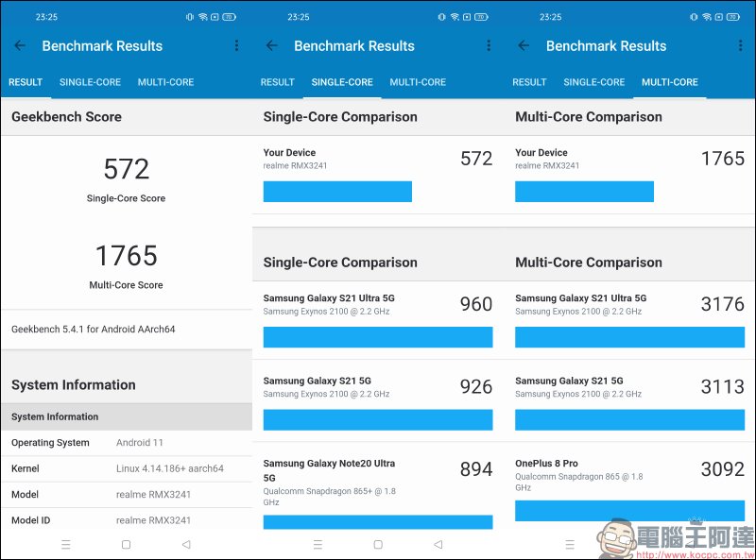
Task: Tap the Kernel Linux 4.14.186+ row
Action: click(x=127, y=469)
